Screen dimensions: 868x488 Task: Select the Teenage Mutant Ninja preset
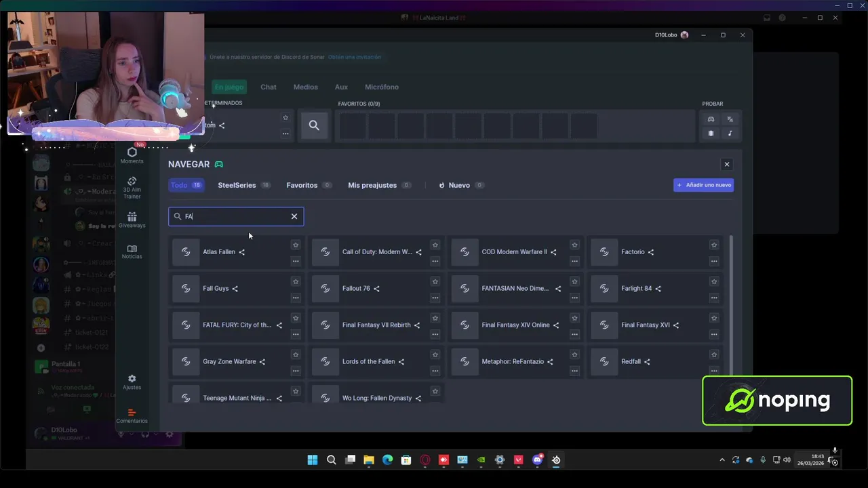[235, 393]
